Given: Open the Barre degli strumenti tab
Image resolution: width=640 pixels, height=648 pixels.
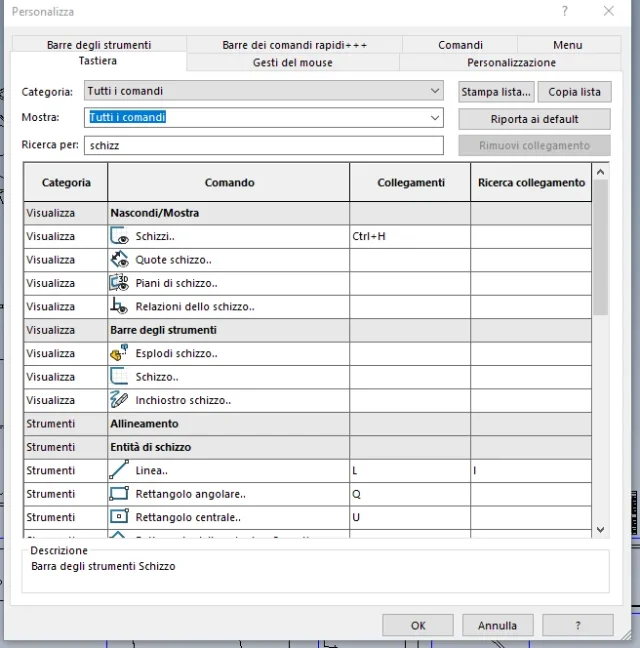Looking at the screenshot, I should [98, 45].
